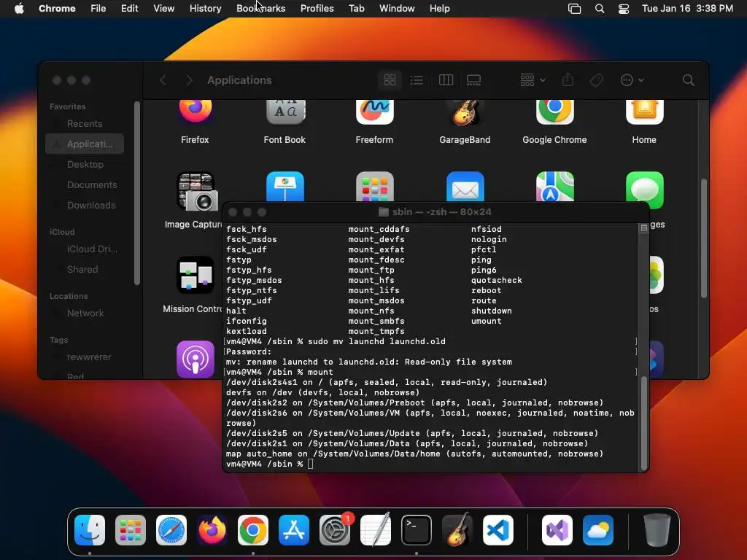The width and height of the screenshot is (747, 560).
Task: Open Terminal from the Dock
Action: (417, 530)
